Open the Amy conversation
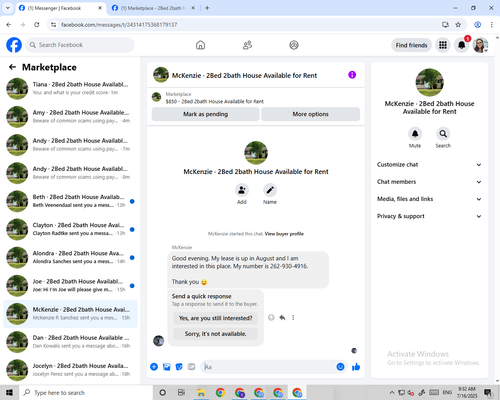 (x=70, y=117)
